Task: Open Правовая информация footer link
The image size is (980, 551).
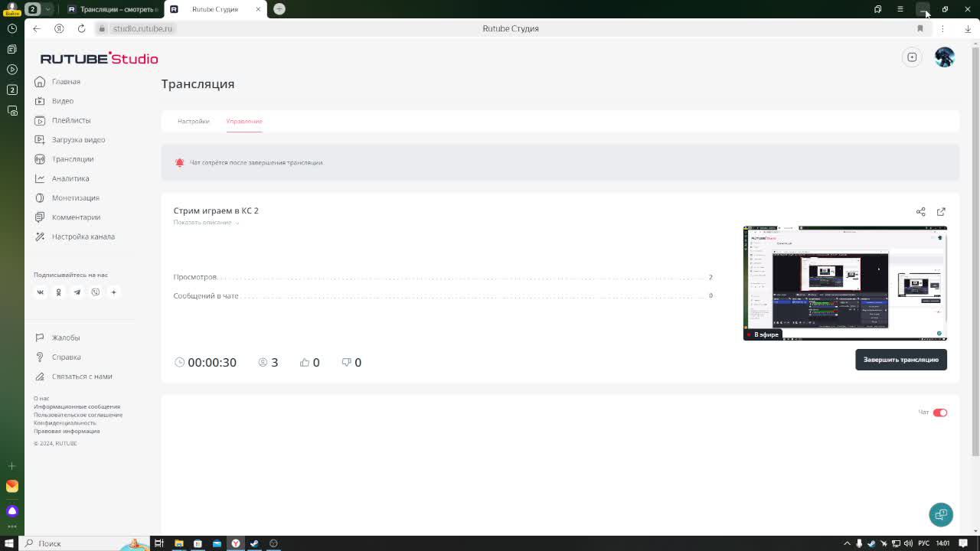Action: pyautogui.click(x=67, y=431)
